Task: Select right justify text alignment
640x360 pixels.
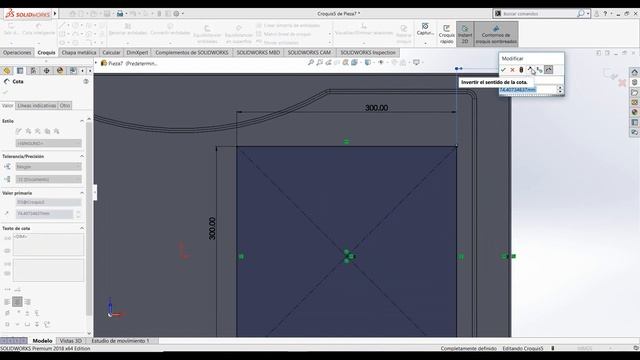Action: (x=27, y=302)
